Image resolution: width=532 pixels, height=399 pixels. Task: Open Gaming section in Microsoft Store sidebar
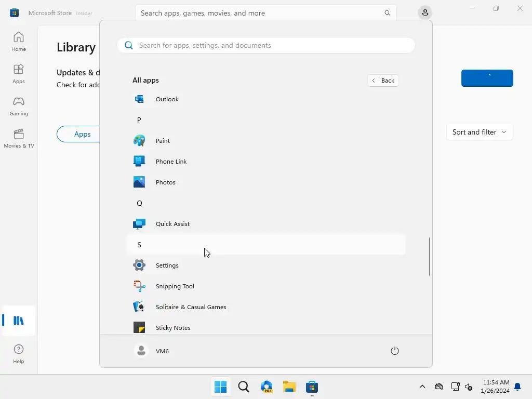click(x=19, y=106)
